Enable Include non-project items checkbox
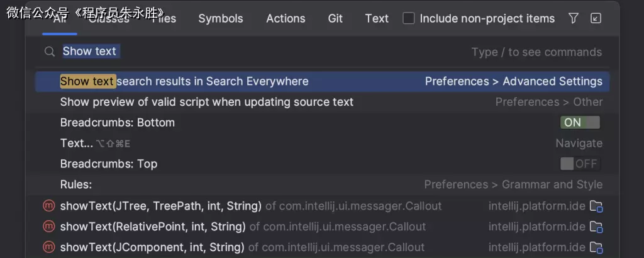This screenshot has width=644, height=258. coord(409,18)
